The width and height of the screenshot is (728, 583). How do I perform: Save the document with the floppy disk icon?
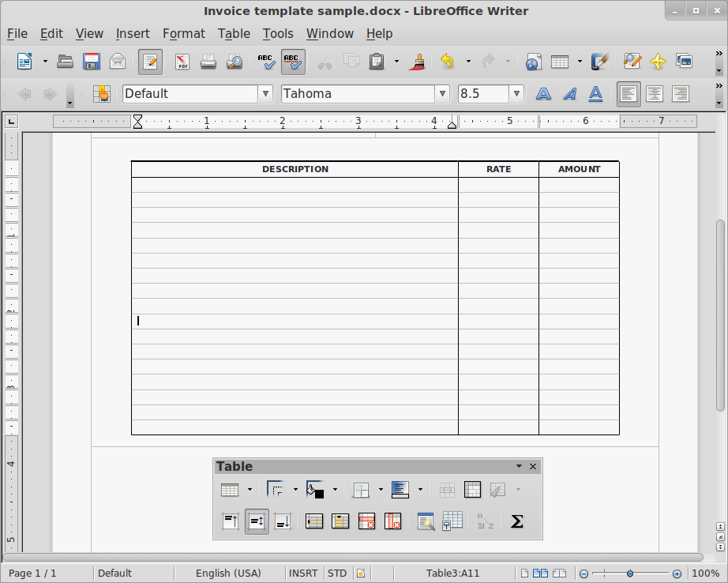tap(92, 62)
